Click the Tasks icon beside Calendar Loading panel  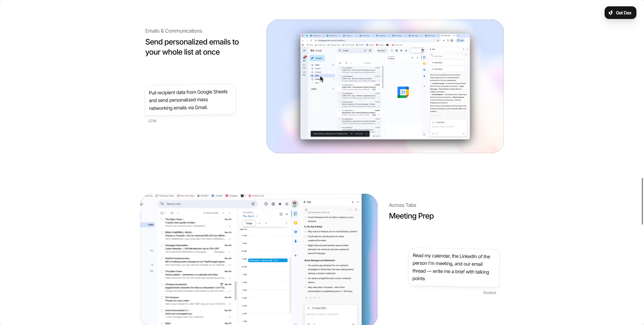tap(424, 70)
